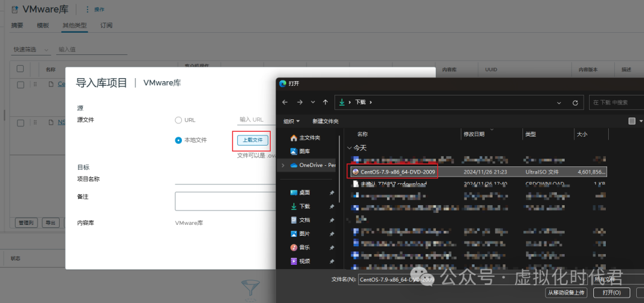The image size is (644, 303).
Task: Expand the OneDrive node chevron
Action: point(283,165)
